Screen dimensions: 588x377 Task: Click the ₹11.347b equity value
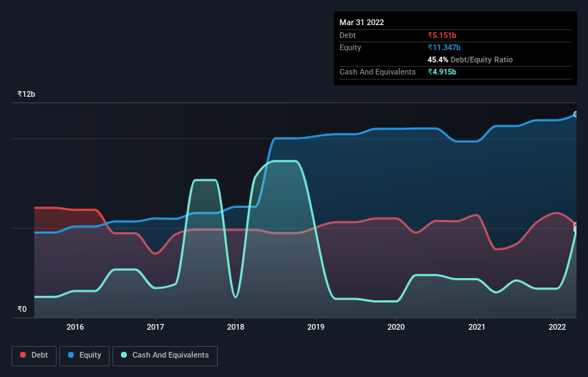coord(444,47)
